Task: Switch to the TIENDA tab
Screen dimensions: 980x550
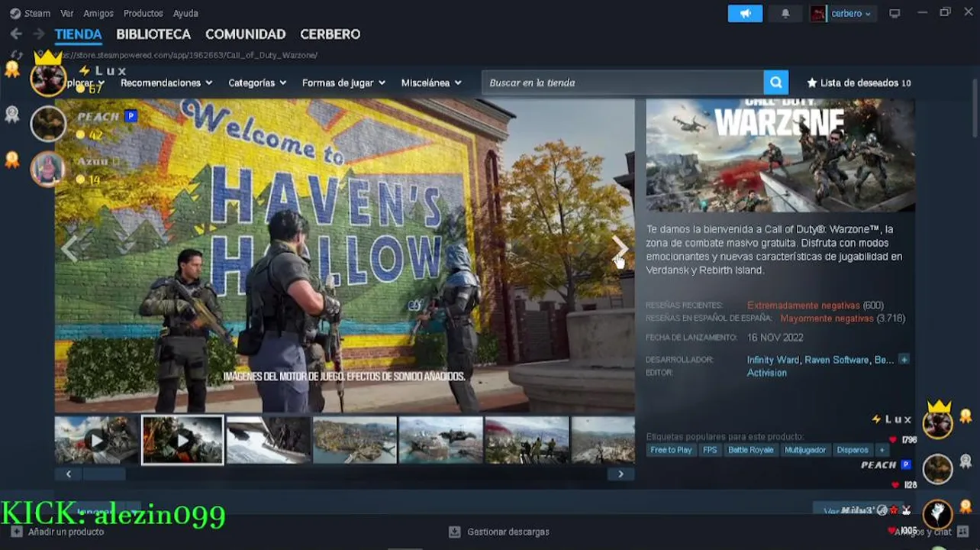Action: (78, 34)
